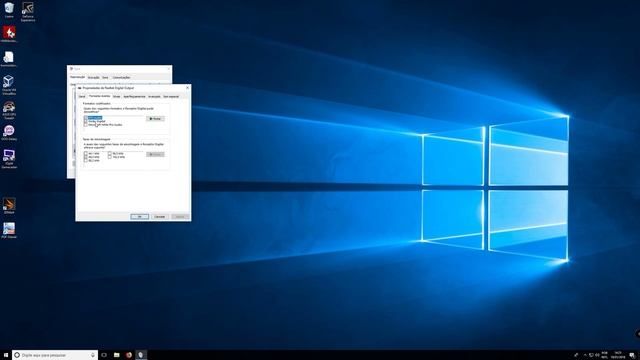Select Sons tab in the Som window
Screen dimensions: 640x360
[x=105, y=77]
